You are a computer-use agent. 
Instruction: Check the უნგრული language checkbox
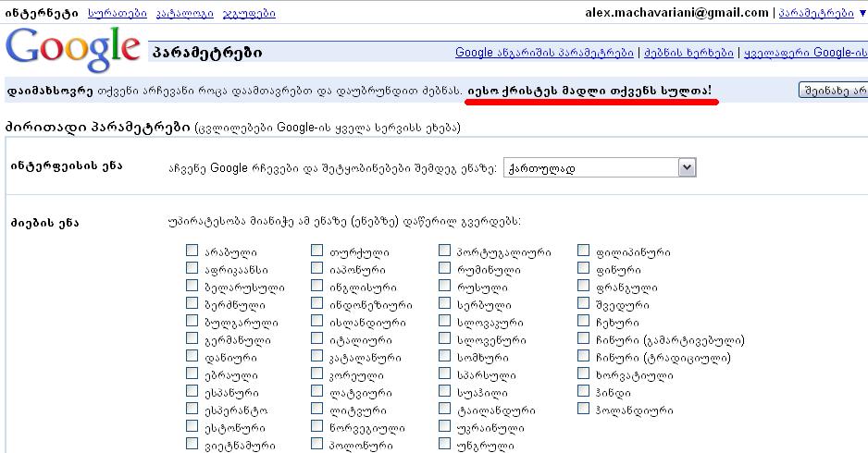(x=444, y=444)
